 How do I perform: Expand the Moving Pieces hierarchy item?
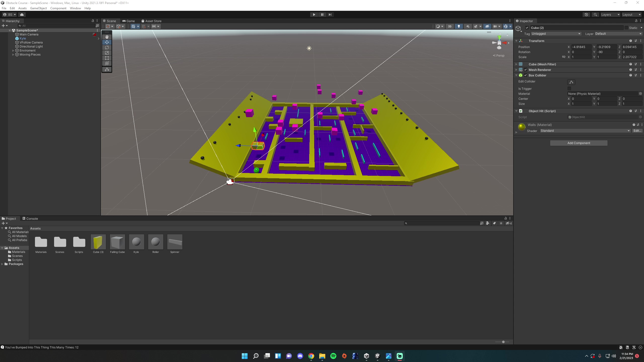click(13, 55)
